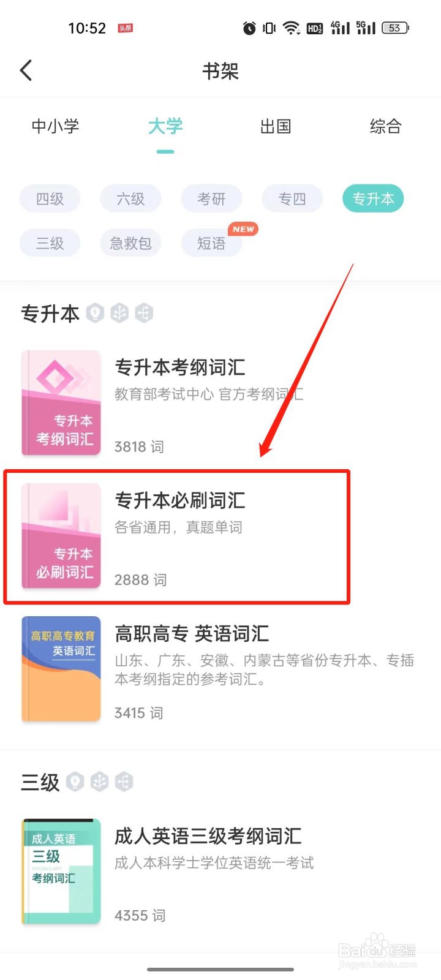
Task: Tap the middle hexagon badge beside 三级 heading
Action: [99, 782]
